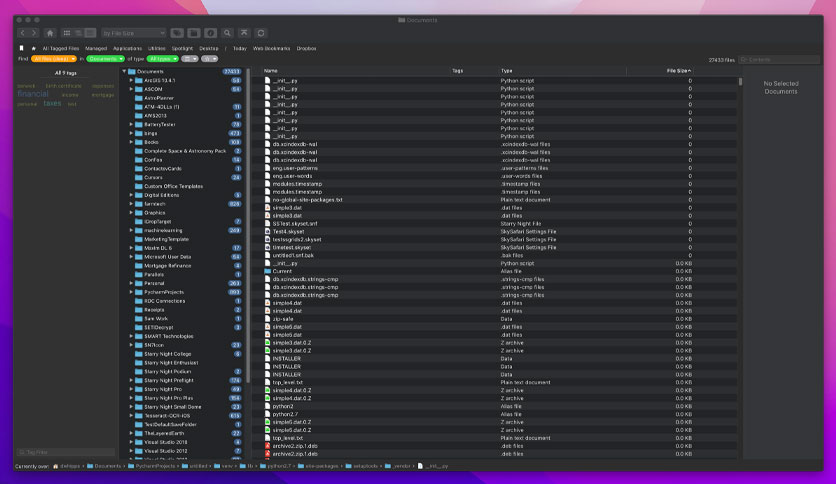Click the no-global-site-packages.txt file icon
This screenshot has width=836, height=484.
pos(268,200)
